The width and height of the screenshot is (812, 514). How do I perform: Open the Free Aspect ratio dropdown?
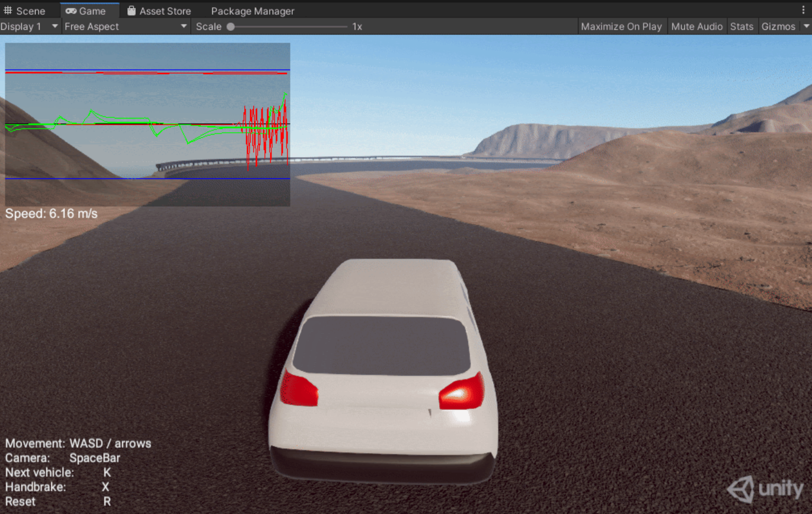coord(125,27)
